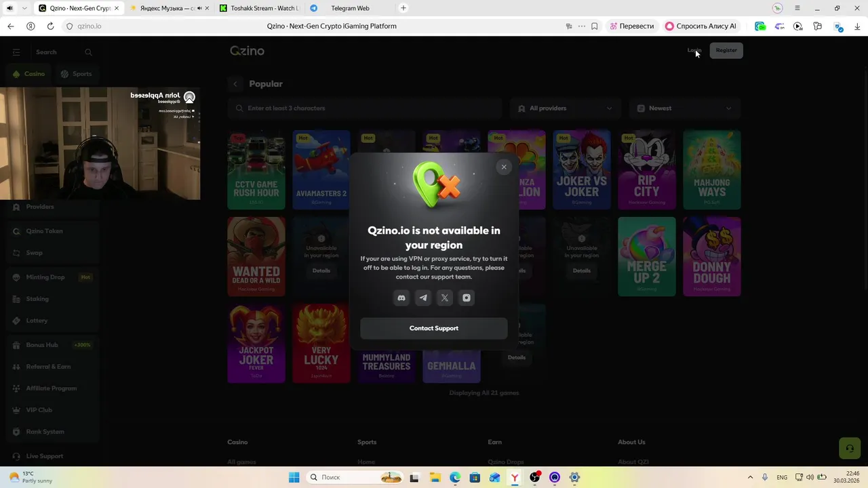Expand the browser tab list chevron
The image size is (868, 488).
(24, 8)
